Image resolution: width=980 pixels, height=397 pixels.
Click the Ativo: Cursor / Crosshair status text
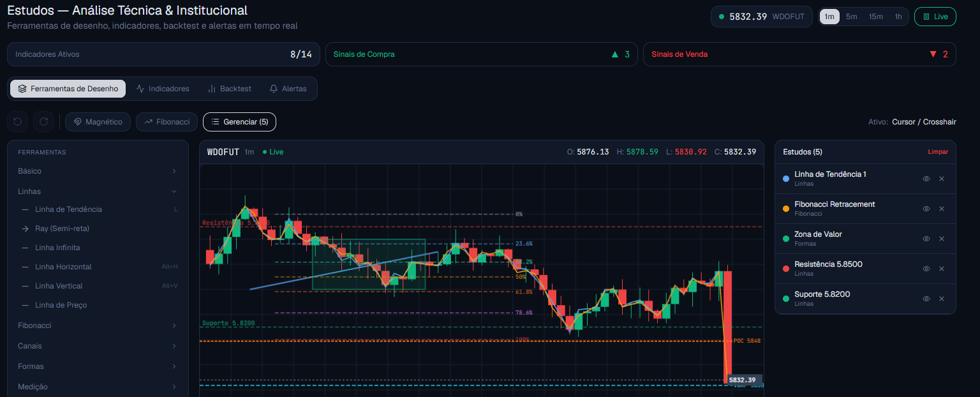pyautogui.click(x=912, y=122)
